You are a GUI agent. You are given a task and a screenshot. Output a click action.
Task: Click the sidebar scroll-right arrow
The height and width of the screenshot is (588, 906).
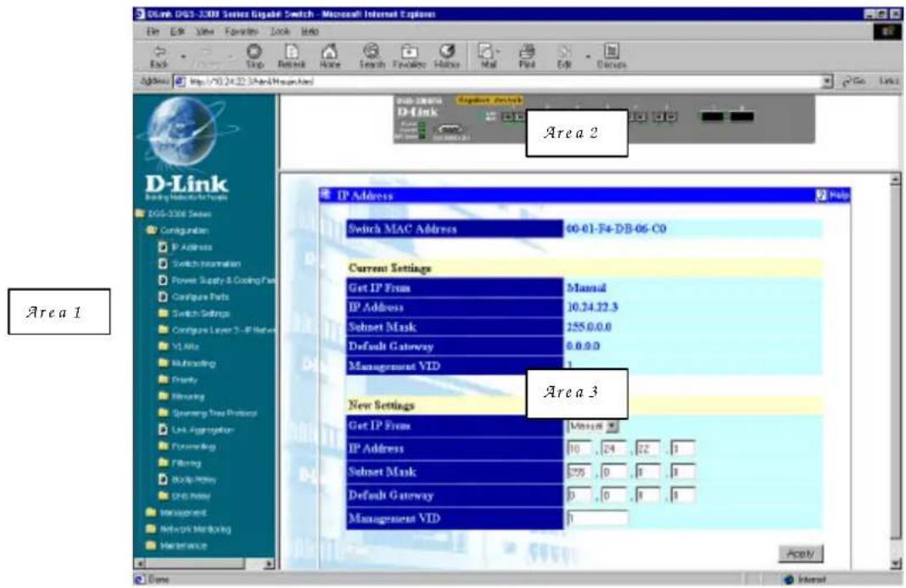269,563
